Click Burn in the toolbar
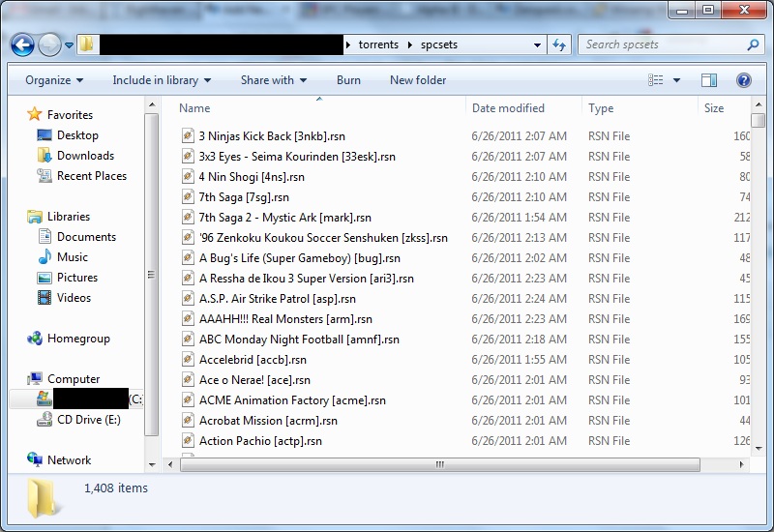 pyautogui.click(x=348, y=80)
